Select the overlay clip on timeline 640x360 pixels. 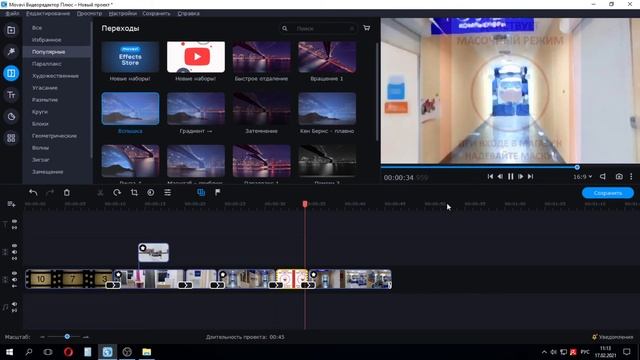[153, 252]
